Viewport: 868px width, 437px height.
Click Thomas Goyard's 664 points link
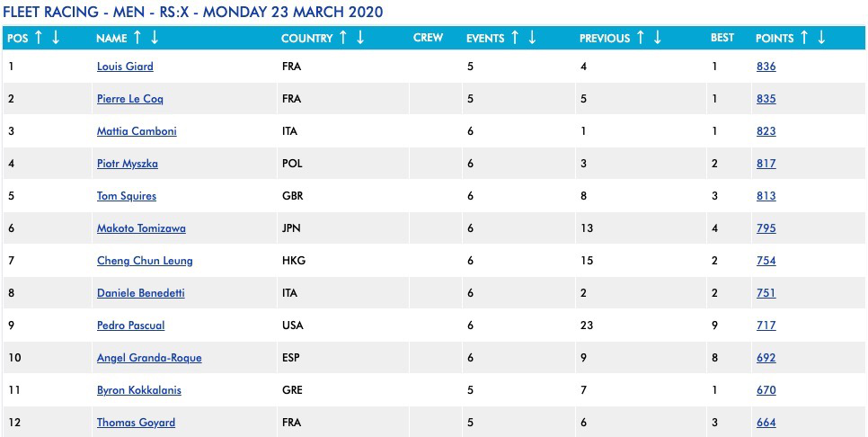pyautogui.click(x=766, y=423)
